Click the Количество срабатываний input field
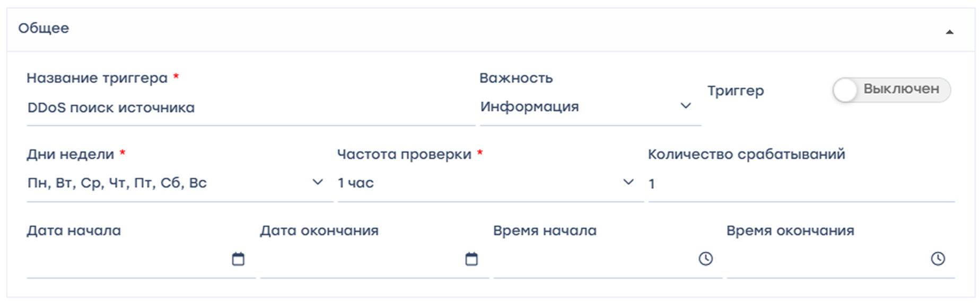 click(801, 184)
